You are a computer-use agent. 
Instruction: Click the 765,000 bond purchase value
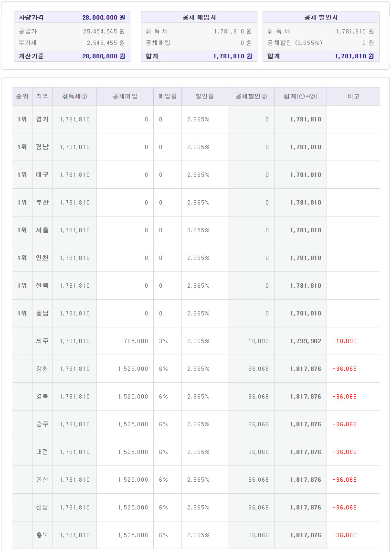coord(136,341)
